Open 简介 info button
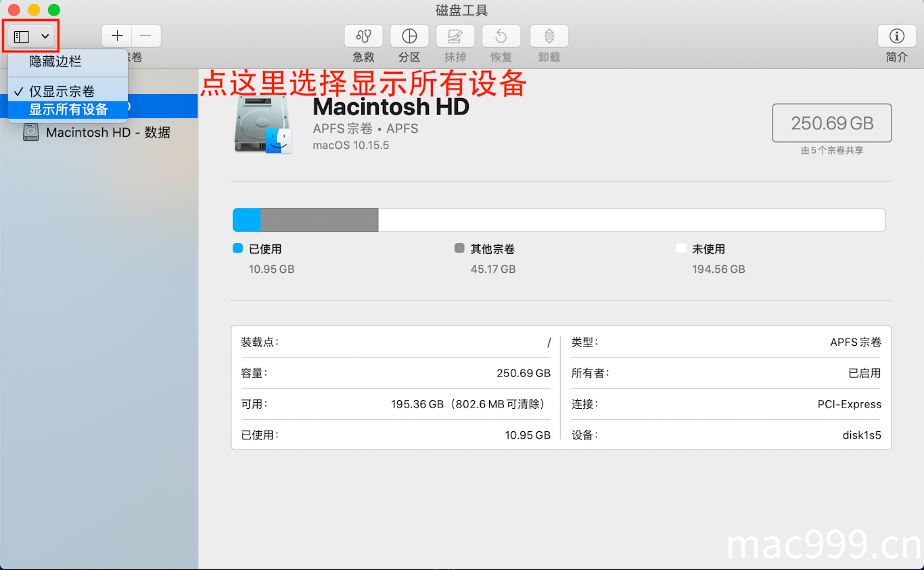This screenshot has width=924, height=570. tap(897, 36)
